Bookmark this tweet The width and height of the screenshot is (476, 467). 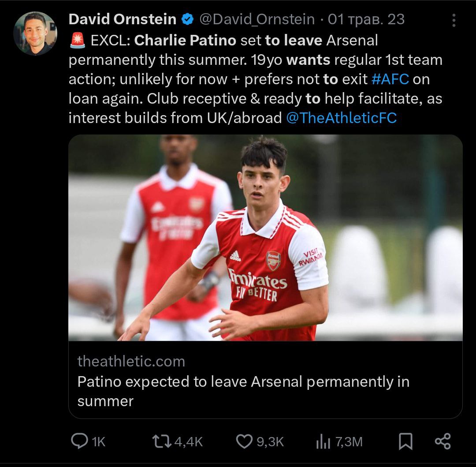pos(405,441)
